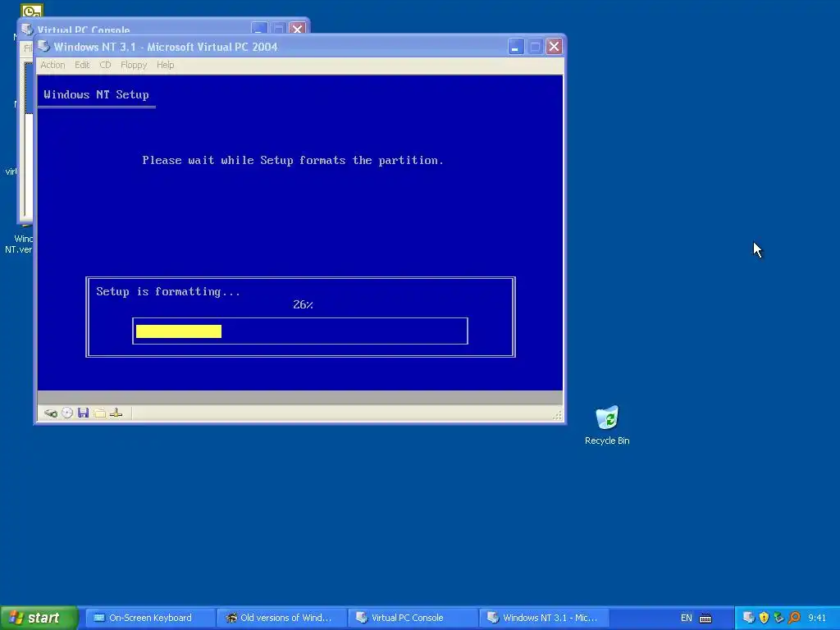Open the CD menu

point(105,65)
